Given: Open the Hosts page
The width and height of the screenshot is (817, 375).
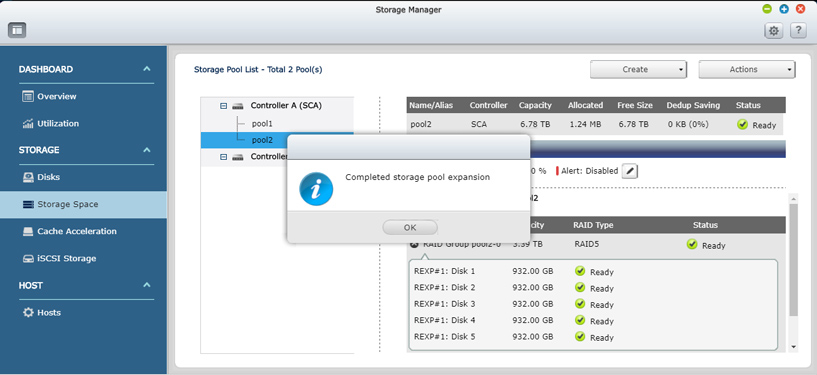Looking at the screenshot, I should pyautogui.click(x=49, y=312).
